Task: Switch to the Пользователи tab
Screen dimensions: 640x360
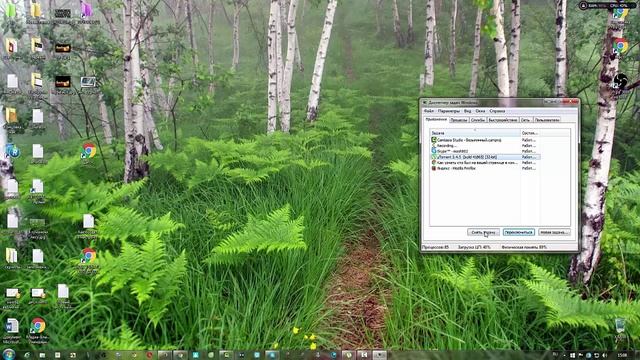Action: point(547,120)
